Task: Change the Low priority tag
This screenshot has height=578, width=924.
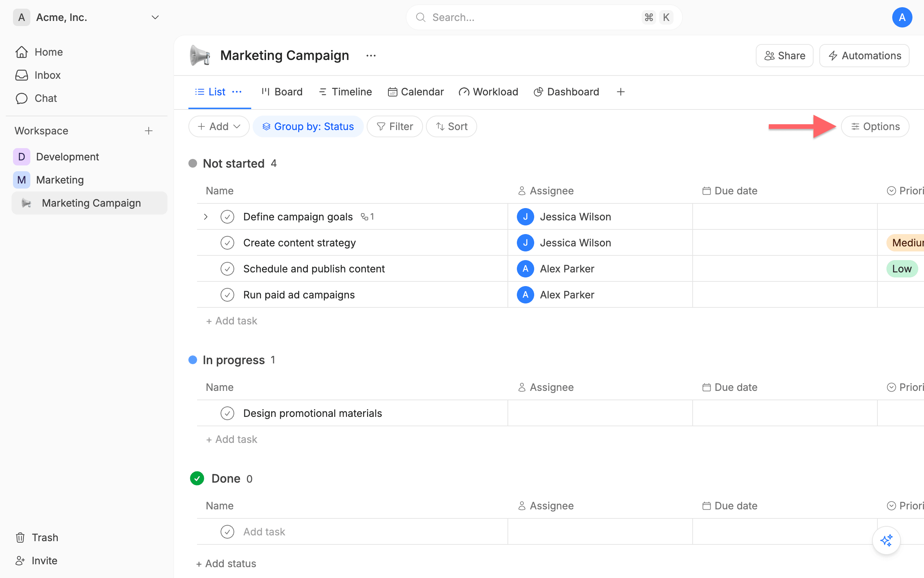Action: click(x=902, y=269)
